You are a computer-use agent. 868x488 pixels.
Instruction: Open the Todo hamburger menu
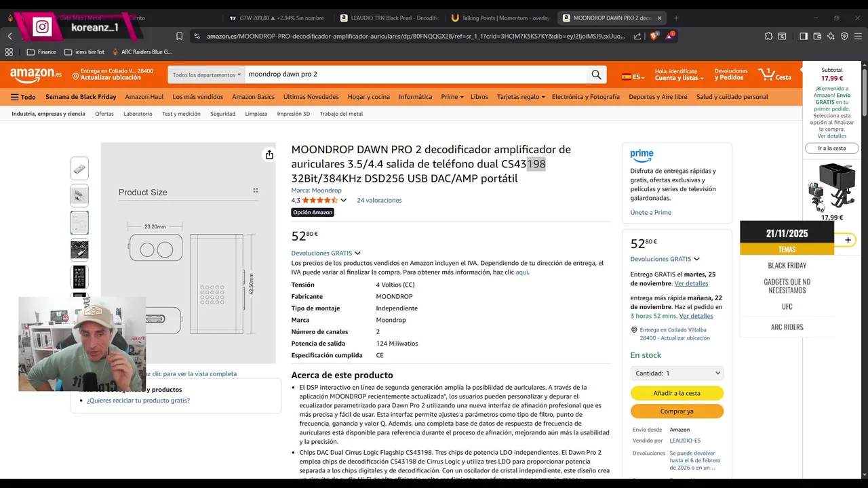[23, 97]
